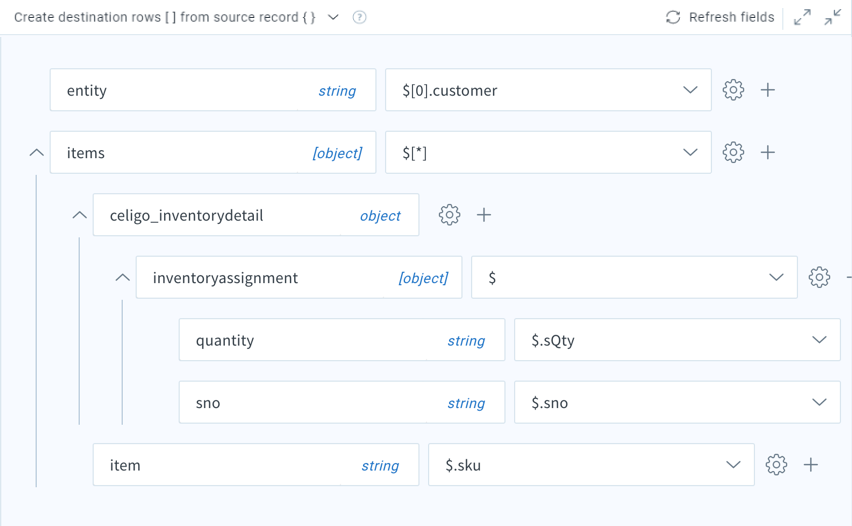Collapse the mapper panel with inward arrows
852x526 pixels.
coord(832,17)
